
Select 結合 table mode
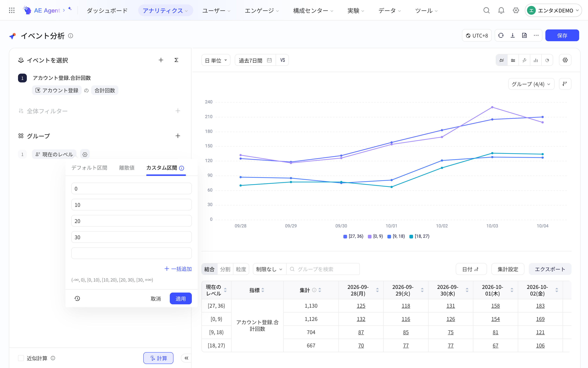pos(209,269)
